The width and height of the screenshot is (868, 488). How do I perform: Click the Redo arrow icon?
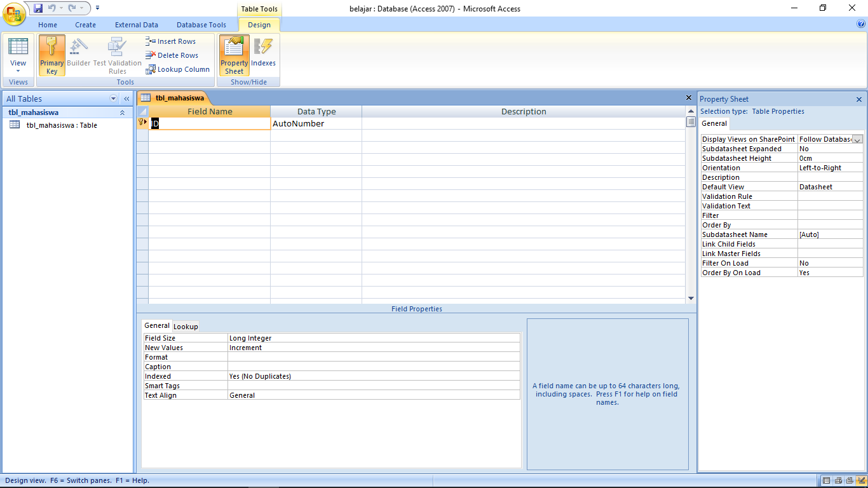point(72,8)
